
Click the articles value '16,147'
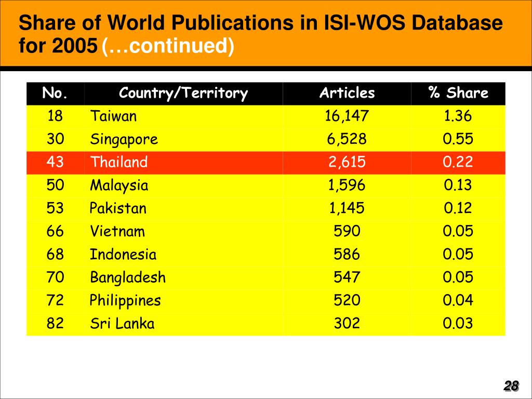point(347,116)
